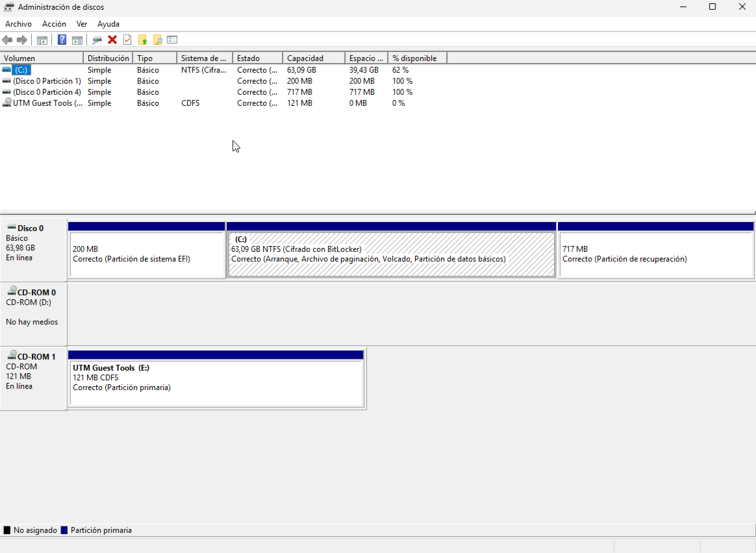
Task: Click the folder with magnifier icon
Action: [x=157, y=40]
